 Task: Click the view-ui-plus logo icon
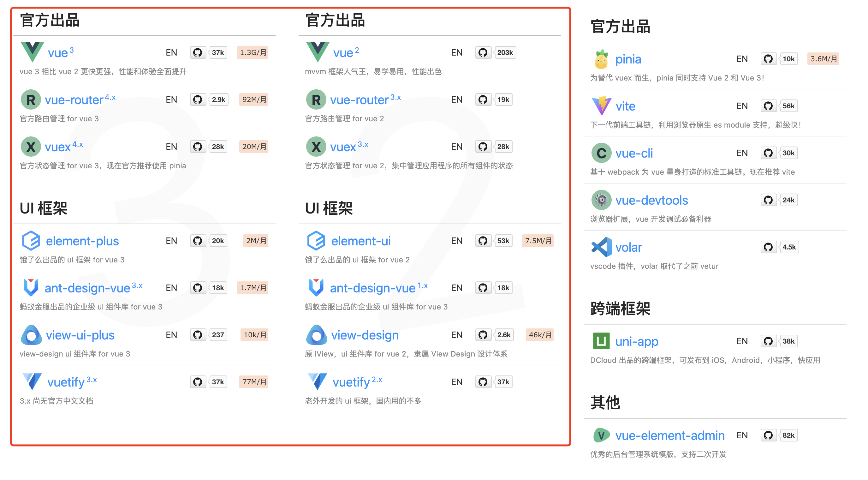(x=31, y=335)
